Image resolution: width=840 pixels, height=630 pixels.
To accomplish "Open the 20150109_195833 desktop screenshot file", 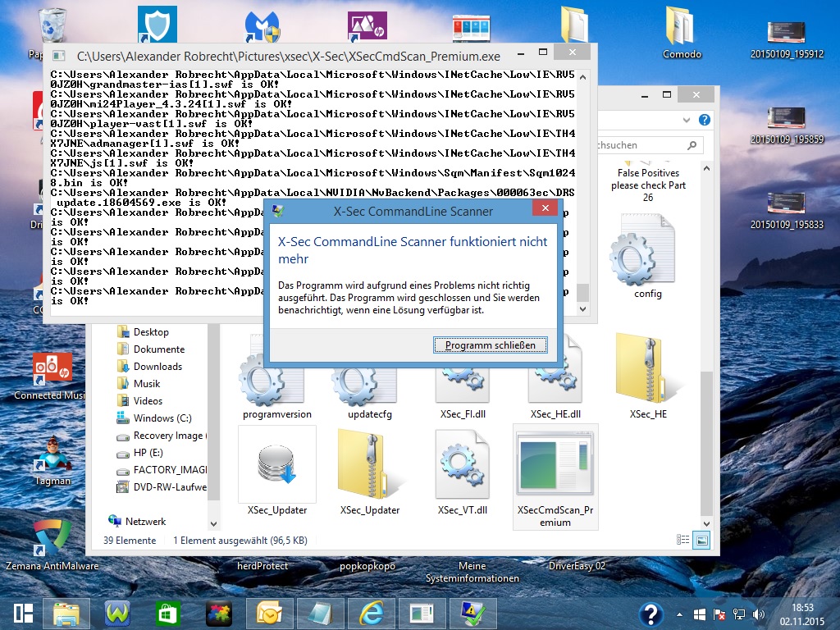I will pos(787,210).
